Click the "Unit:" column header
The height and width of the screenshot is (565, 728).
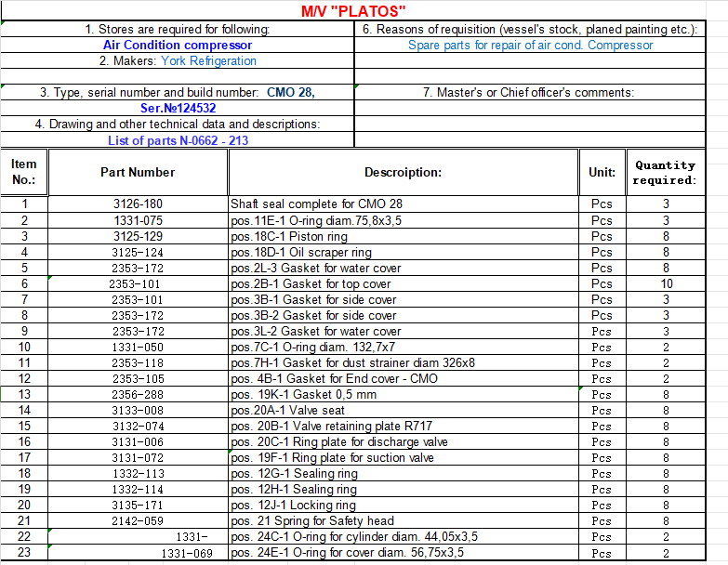click(x=602, y=172)
